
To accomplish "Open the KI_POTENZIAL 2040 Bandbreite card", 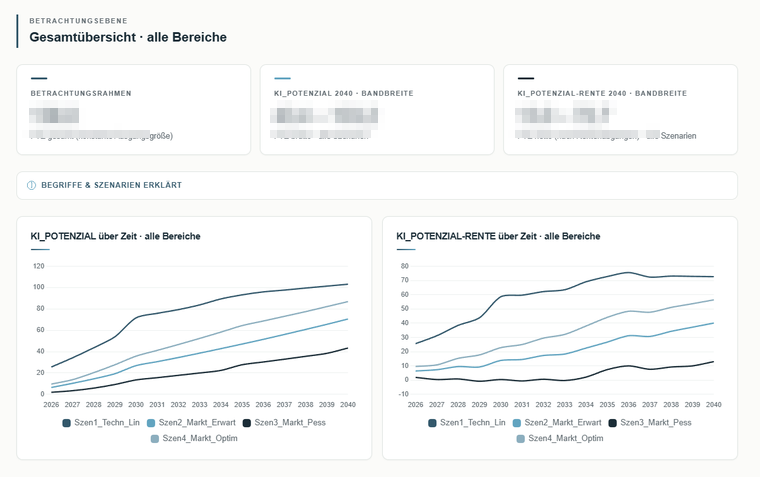I will click(377, 110).
